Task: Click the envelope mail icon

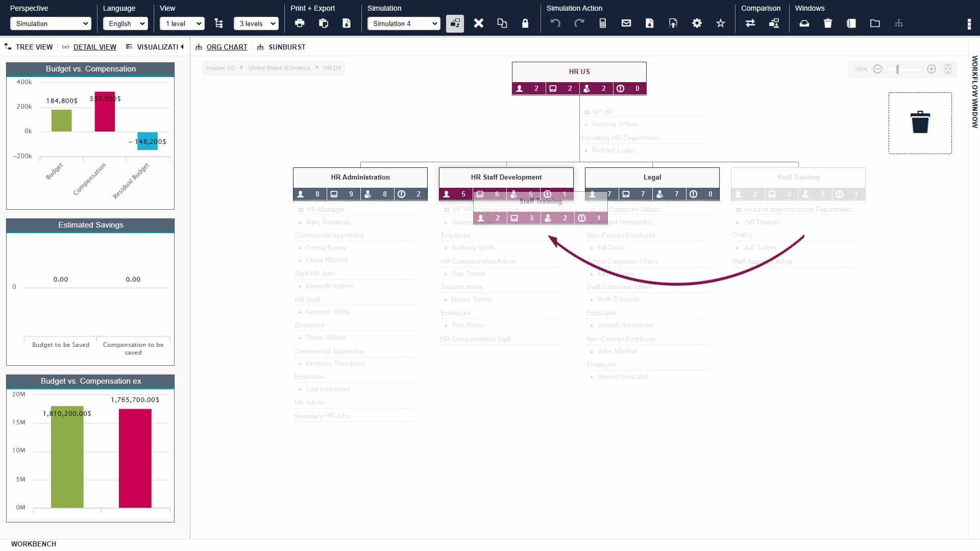Action: pos(626,23)
